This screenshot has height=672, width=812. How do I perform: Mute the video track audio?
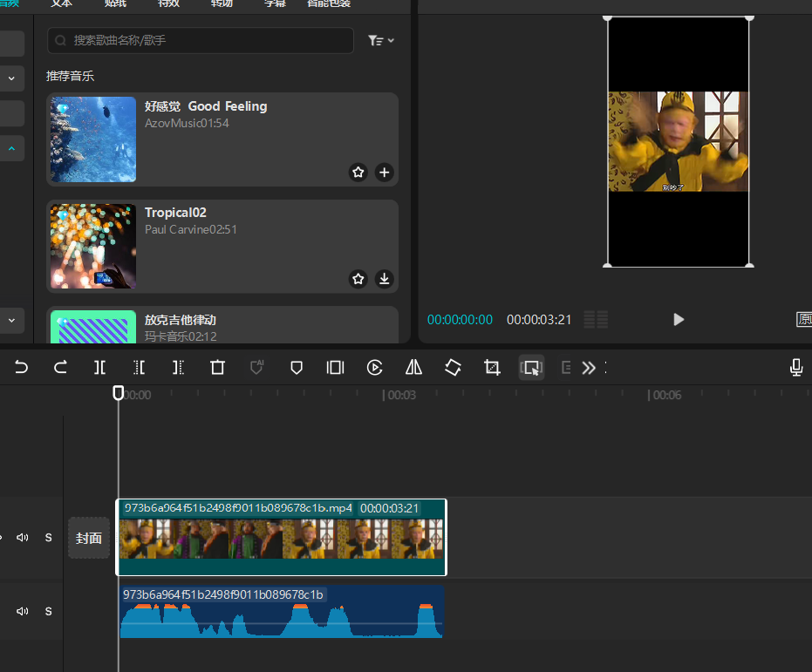click(23, 538)
